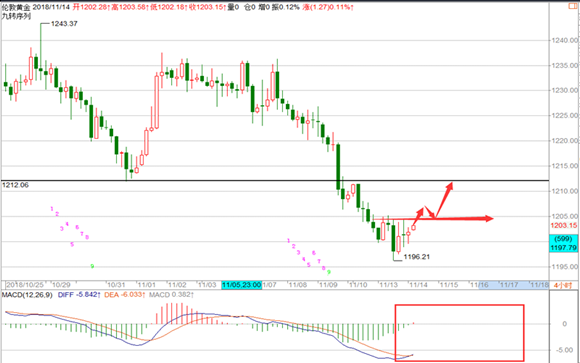Screen dimensions: 580x363
Task: Click the 伦敦黄金 instrument title
Action: (x=16, y=7)
